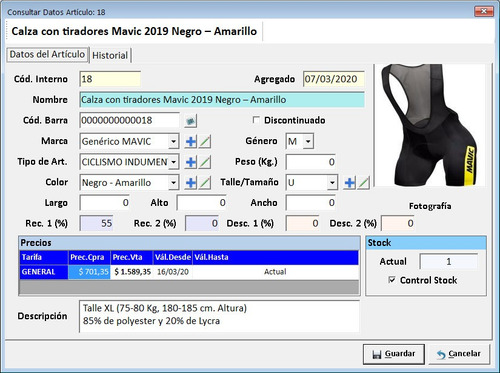Click the Desc. 2 (%) field
Screen dimensions: 500x373
coord(398,223)
